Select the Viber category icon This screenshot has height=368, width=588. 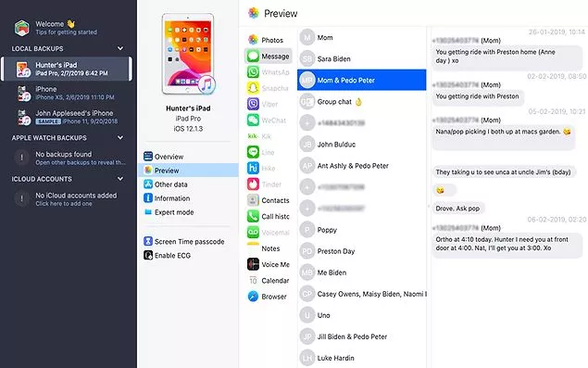click(253, 104)
